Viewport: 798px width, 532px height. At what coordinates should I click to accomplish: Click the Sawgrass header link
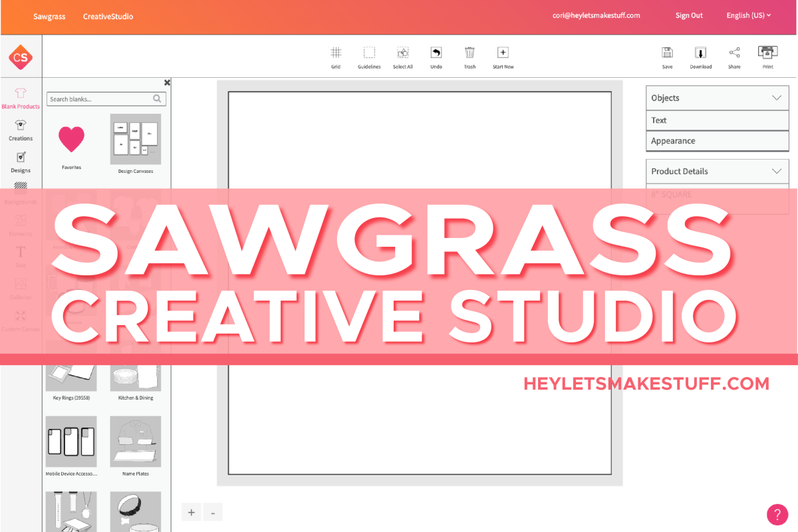click(49, 16)
